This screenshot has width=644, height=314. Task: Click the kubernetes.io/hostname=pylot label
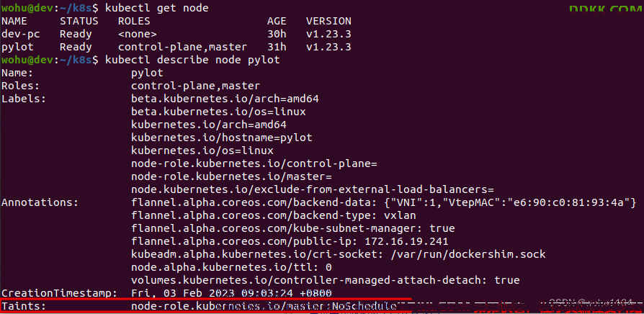222,138
